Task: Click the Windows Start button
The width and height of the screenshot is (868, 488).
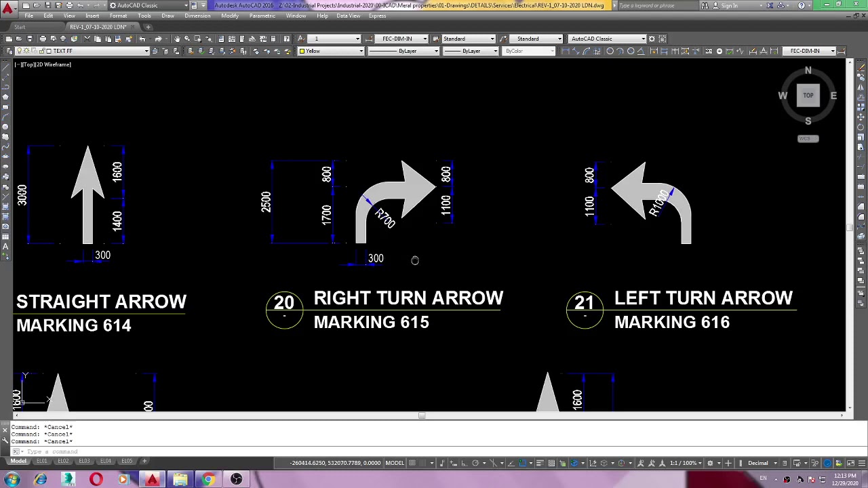Action: (x=12, y=480)
